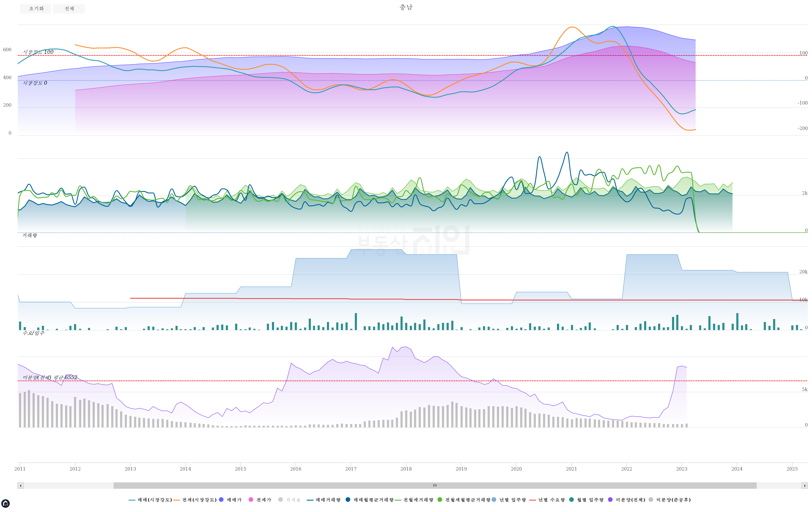Click the violet 미분양(전체) legend marker

[x=610, y=500]
